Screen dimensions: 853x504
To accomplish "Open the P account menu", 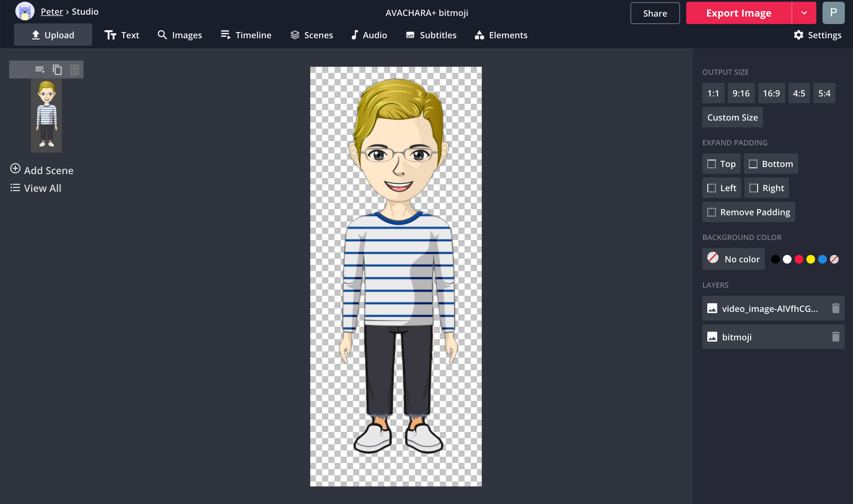I will (833, 13).
